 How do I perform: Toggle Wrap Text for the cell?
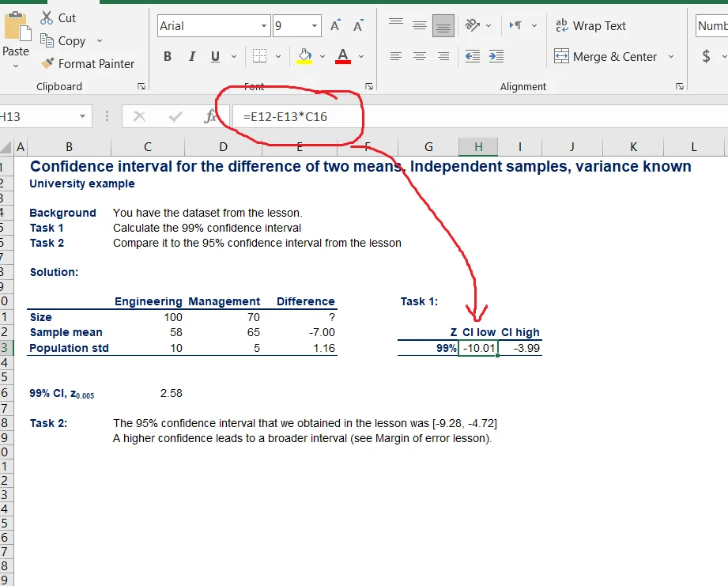(x=590, y=26)
